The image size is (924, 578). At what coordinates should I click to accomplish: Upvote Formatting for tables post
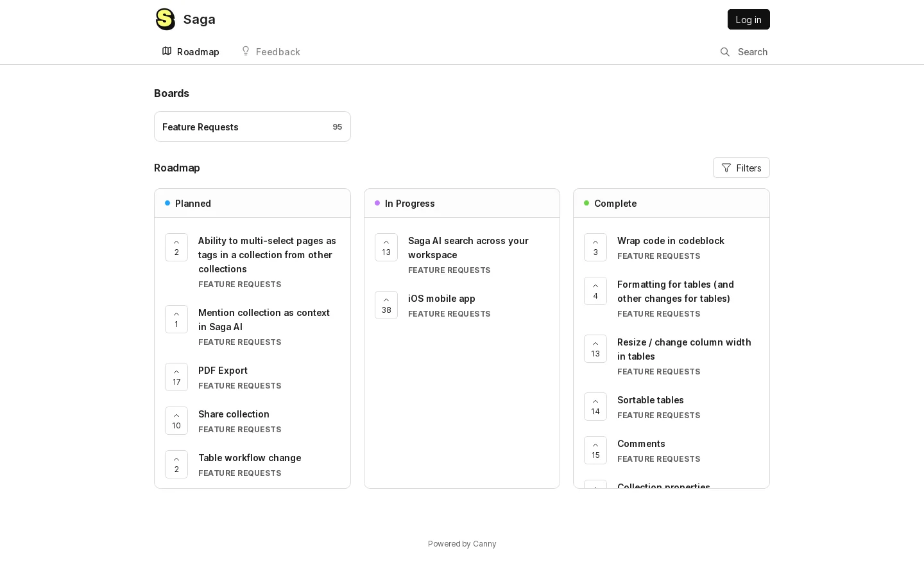point(595,291)
